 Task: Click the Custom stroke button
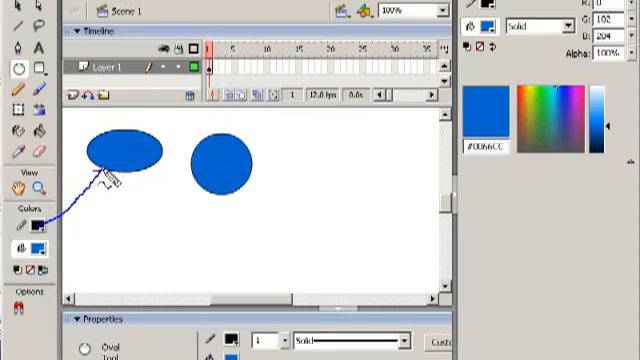(438, 342)
